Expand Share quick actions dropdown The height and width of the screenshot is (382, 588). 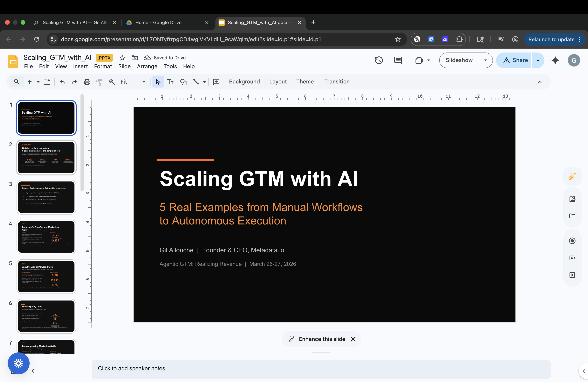tap(538, 60)
